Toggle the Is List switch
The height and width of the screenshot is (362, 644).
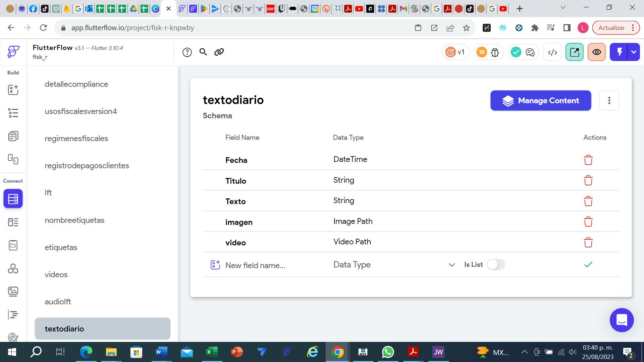coord(496,264)
